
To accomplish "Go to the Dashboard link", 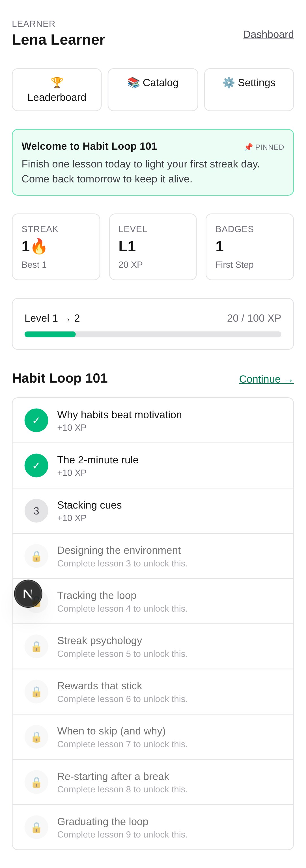I will [268, 34].
